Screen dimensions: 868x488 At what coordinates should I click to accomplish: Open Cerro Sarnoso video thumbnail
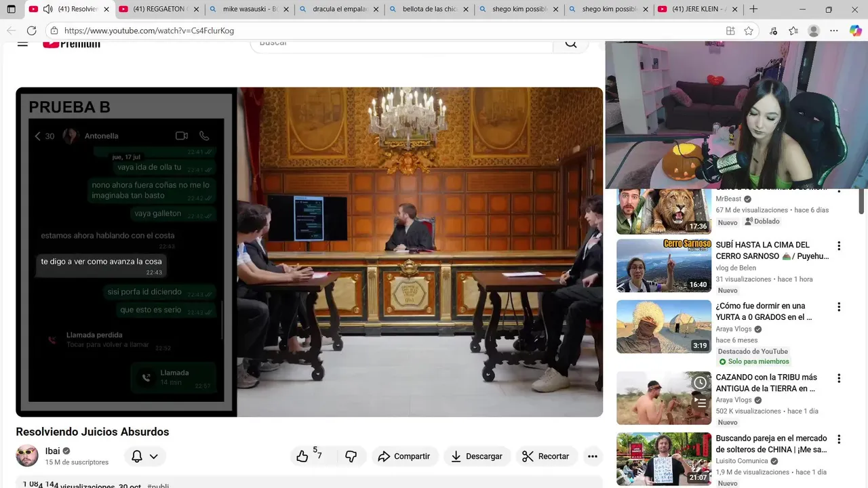coord(664,265)
